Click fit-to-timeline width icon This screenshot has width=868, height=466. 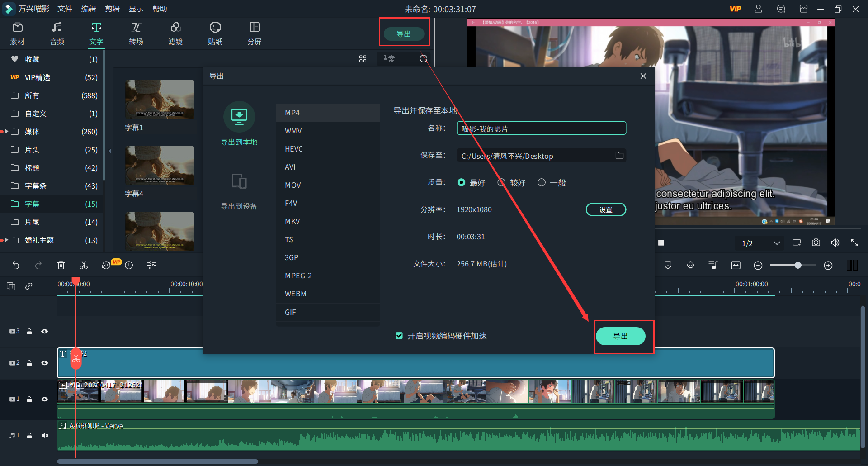[x=736, y=266]
